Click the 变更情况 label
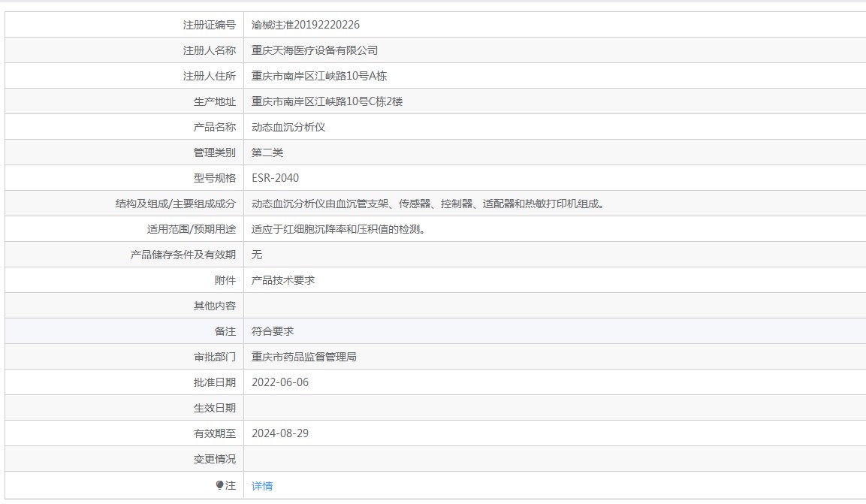 (x=214, y=459)
